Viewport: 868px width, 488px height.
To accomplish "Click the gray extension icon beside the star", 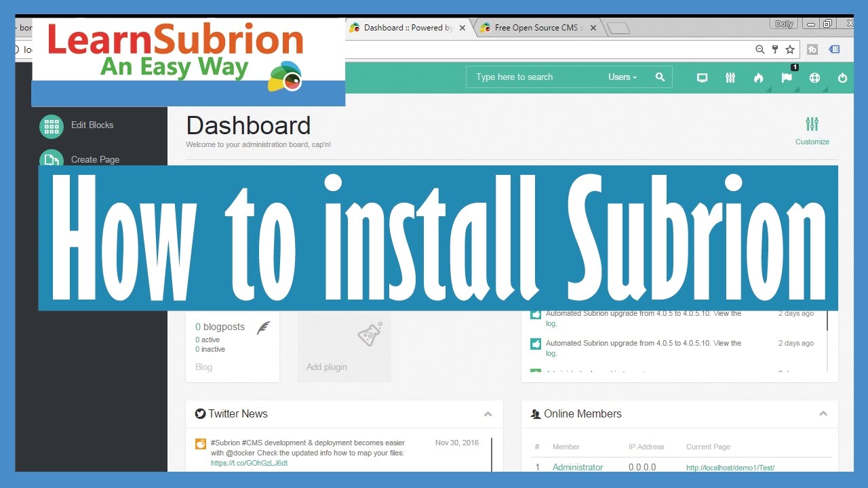I will [812, 49].
